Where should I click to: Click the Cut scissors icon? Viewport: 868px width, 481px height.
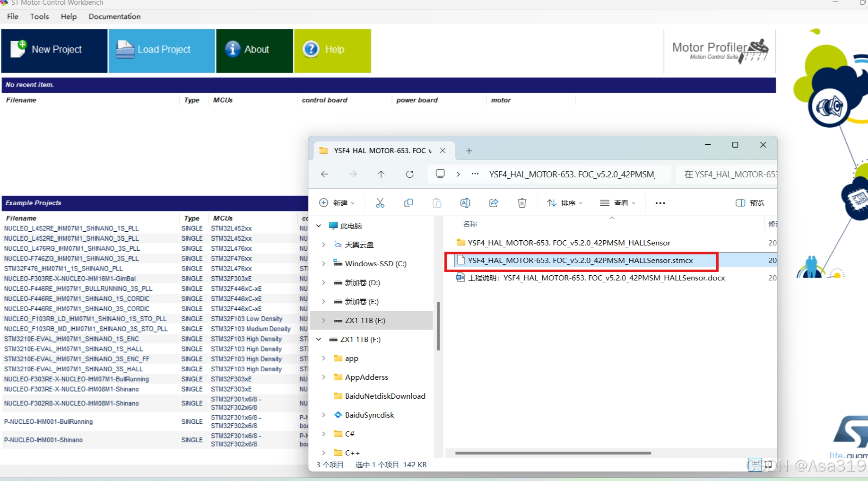click(380, 203)
